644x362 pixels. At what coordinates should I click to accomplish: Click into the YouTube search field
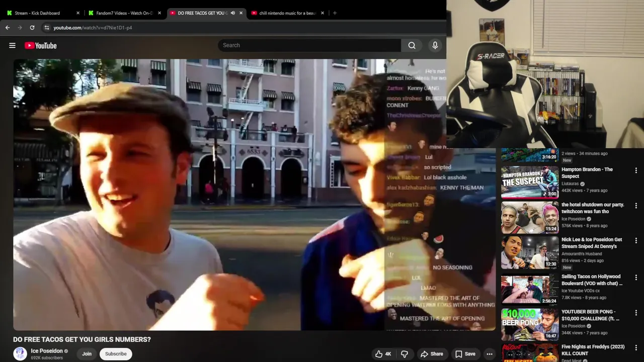(309, 45)
